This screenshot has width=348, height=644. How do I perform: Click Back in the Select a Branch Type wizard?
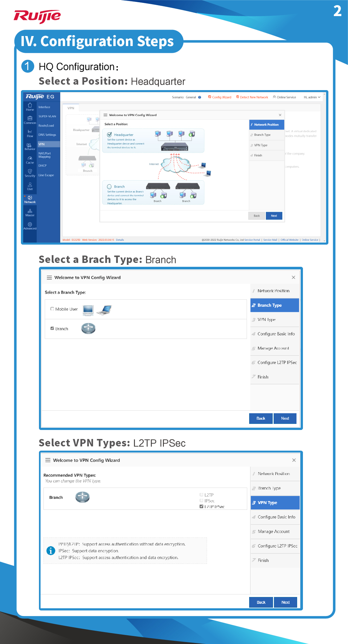[261, 418]
